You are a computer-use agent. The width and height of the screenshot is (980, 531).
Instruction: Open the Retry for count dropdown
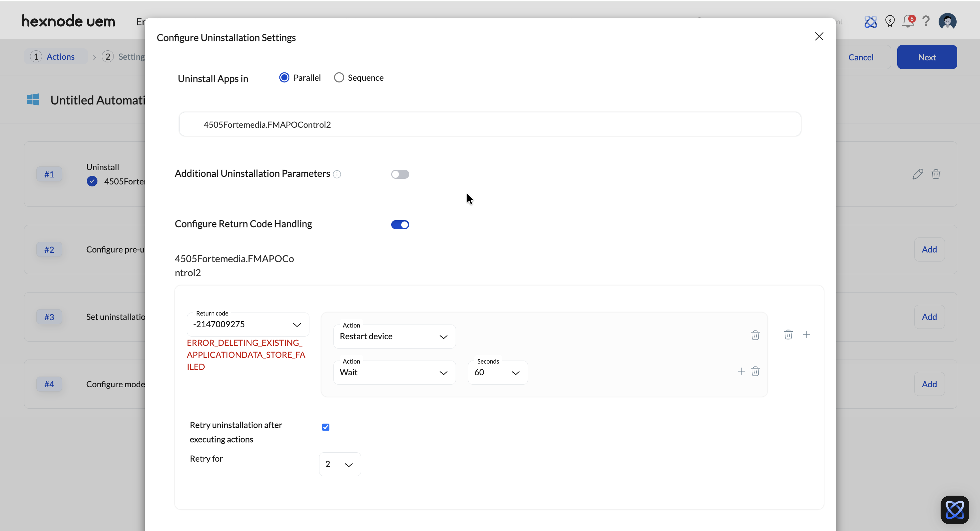[x=339, y=464]
